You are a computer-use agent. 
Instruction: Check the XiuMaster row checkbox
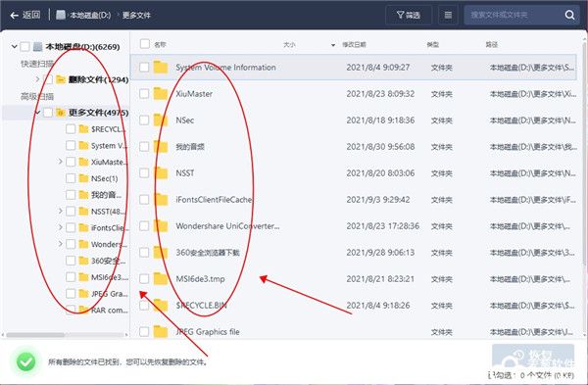[144, 93]
